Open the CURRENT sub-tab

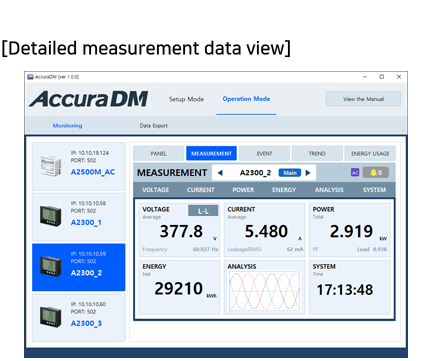tap(201, 190)
